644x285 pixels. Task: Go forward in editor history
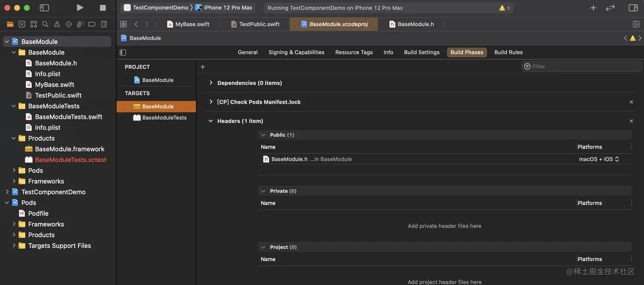click(x=147, y=24)
